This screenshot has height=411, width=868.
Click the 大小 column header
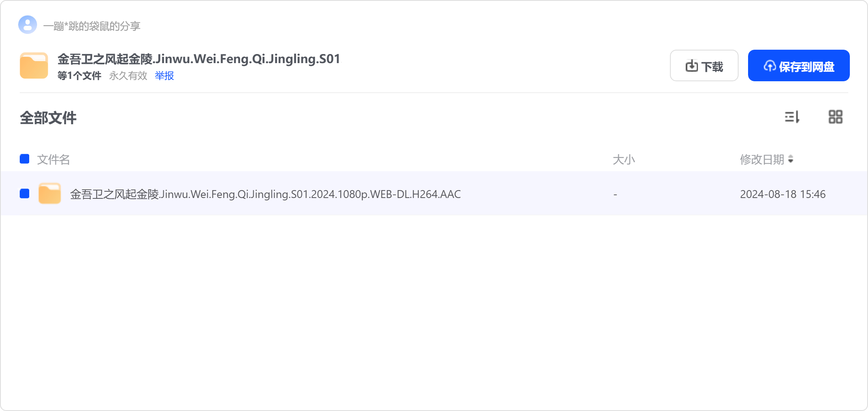click(x=624, y=160)
